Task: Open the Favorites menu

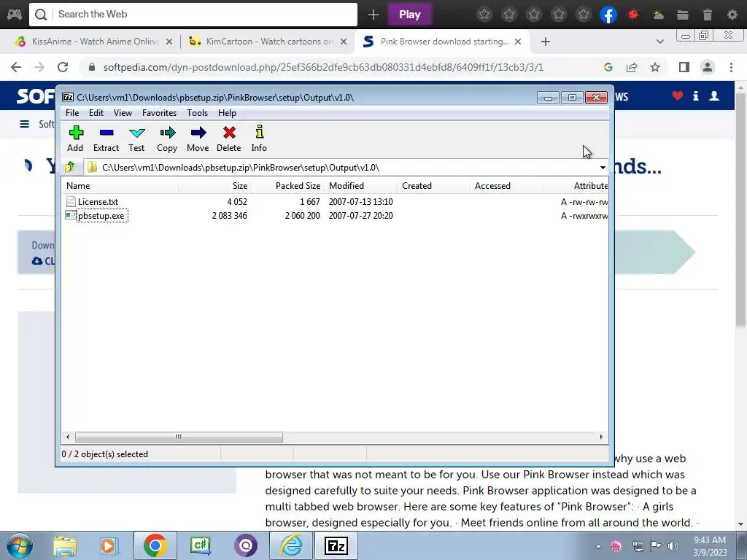Action: tap(159, 113)
